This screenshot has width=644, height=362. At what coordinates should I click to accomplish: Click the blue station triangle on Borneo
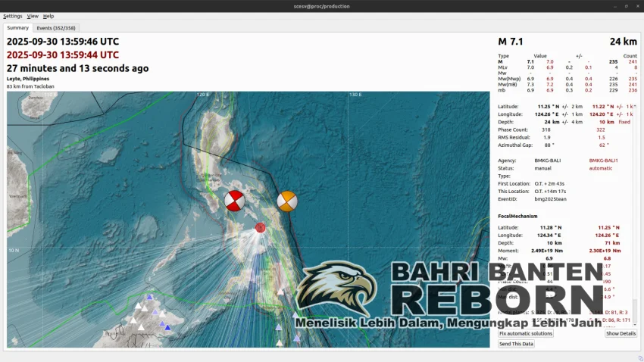tap(149, 298)
